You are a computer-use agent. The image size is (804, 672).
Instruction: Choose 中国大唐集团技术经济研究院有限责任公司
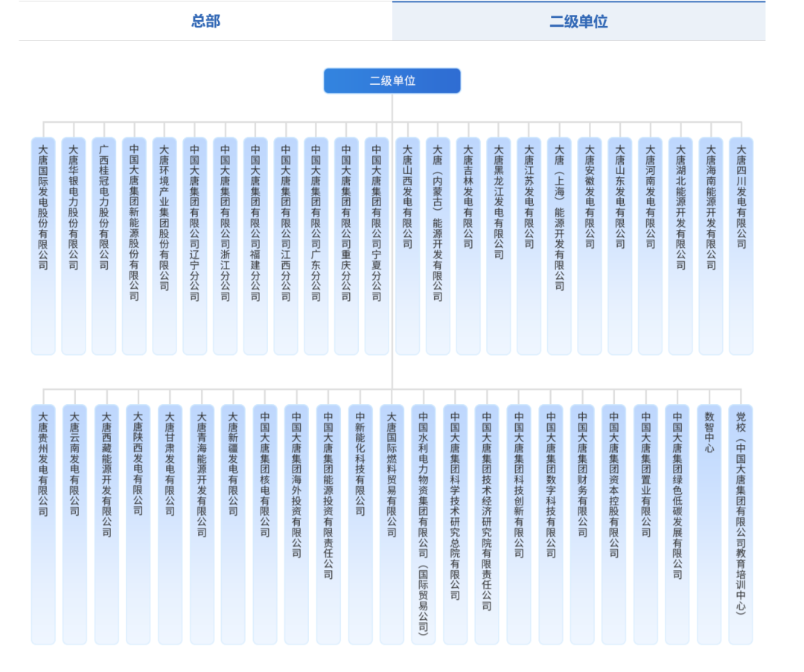coord(487,525)
